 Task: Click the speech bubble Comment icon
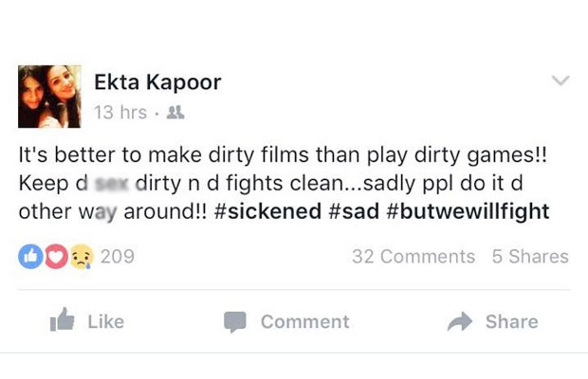point(235,322)
